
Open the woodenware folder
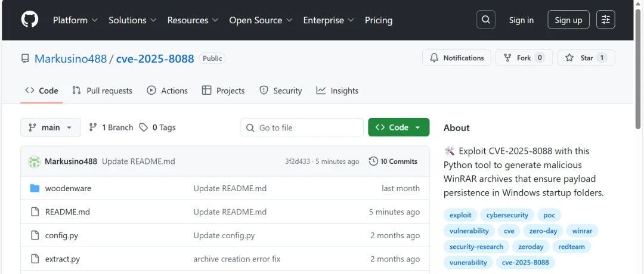point(68,188)
